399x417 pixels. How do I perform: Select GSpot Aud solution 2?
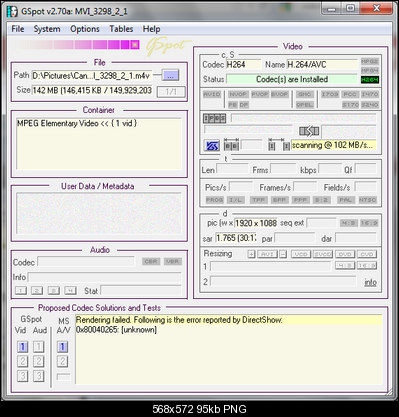coord(39,361)
